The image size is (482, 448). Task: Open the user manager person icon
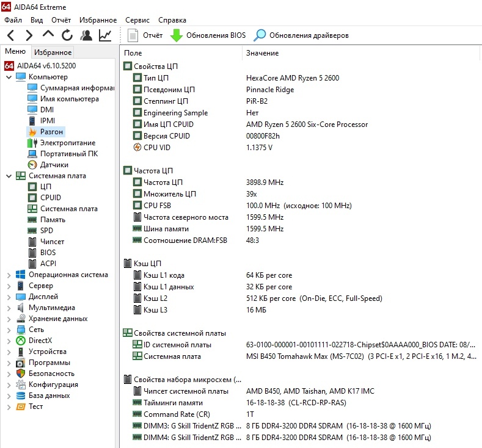(x=86, y=35)
